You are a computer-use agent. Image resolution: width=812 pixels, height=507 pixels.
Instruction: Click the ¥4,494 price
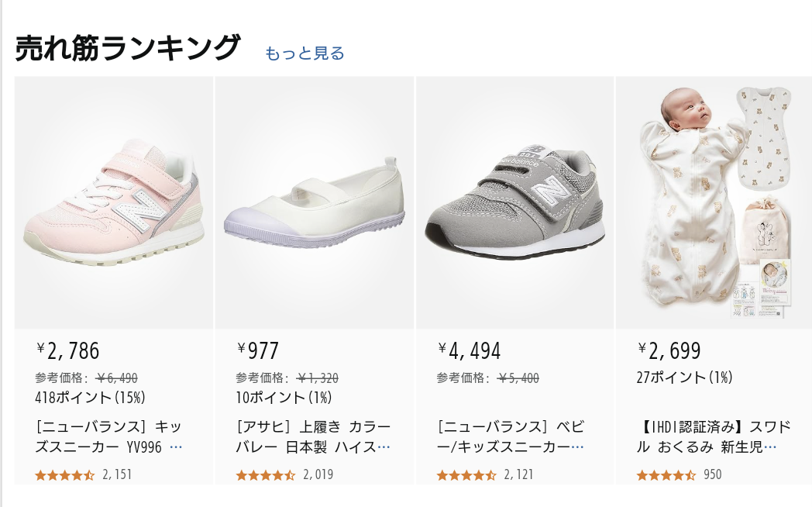coord(470,351)
